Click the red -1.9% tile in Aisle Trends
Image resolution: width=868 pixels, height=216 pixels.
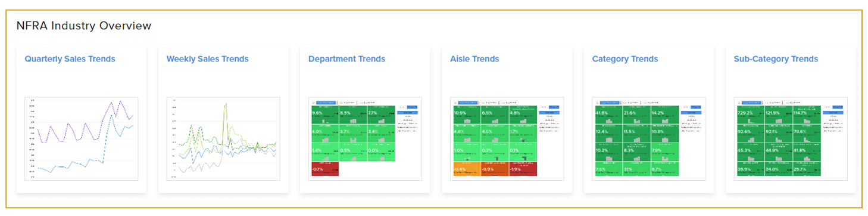[524, 169]
